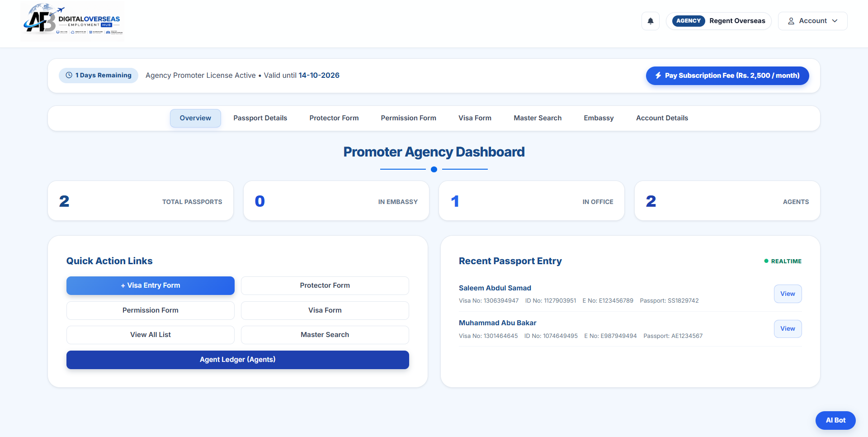Viewport: 868px width, 437px height.
Task: Click the lightning bolt icon on Pay Subscription
Action: point(658,76)
